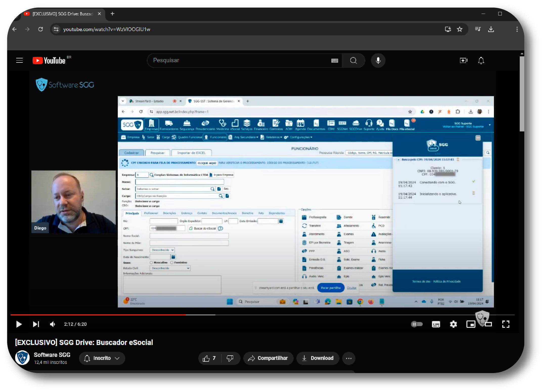
Task: Expand the Arq. Secundário menu
Action: pos(243,137)
